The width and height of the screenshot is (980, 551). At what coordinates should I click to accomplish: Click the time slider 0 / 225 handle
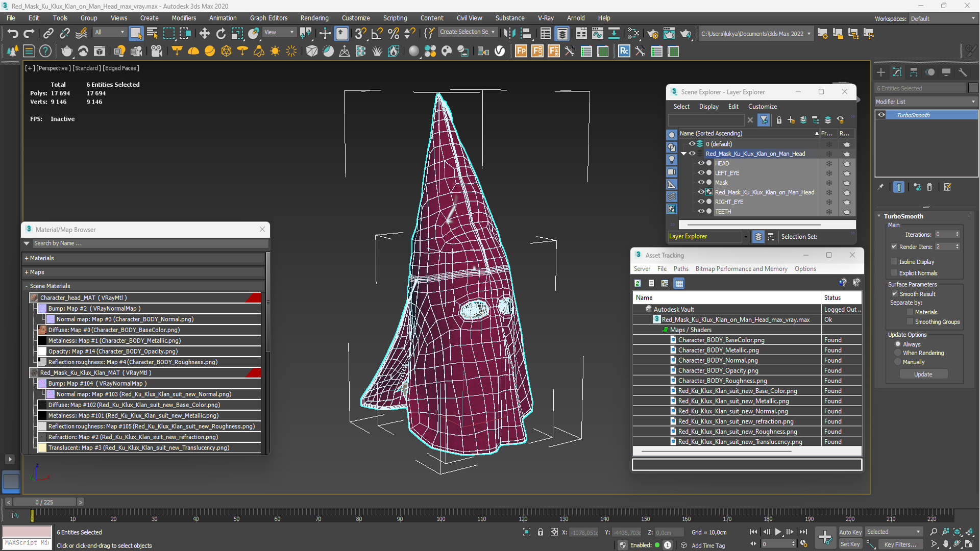44,502
